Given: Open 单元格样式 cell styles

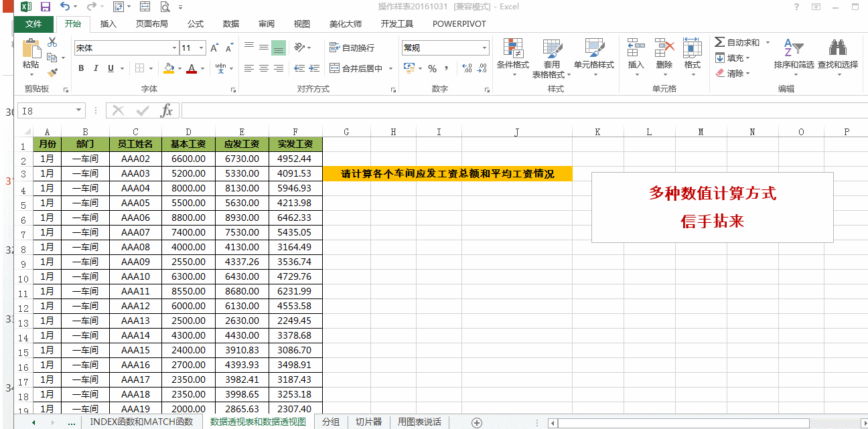Looking at the screenshot, I should coord(594,57).
